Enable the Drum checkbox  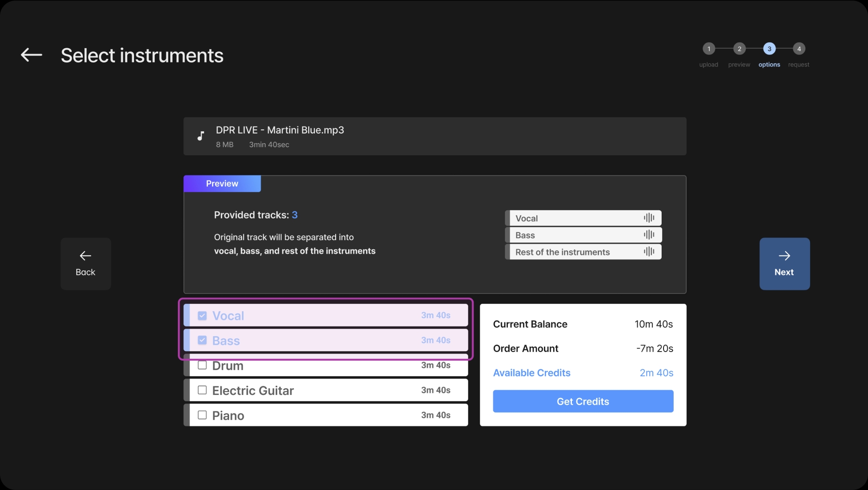tap(203, 365)
